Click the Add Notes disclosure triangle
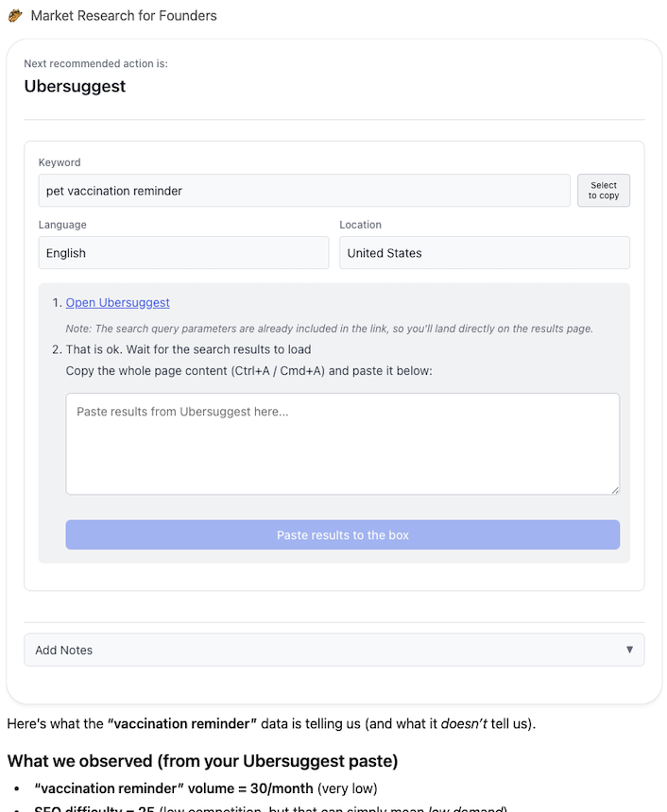667x812 pixels. coord(630,650)
